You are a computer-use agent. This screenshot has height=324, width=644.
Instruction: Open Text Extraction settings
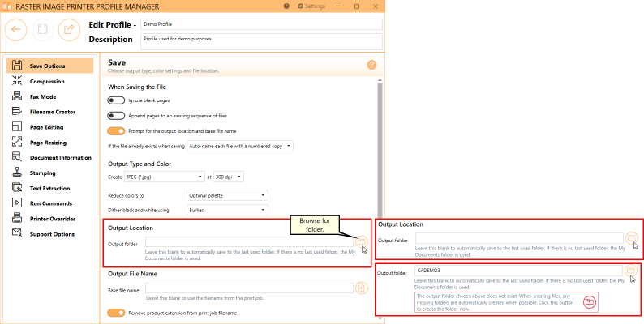pyautogui.click(x=49, y=188)
